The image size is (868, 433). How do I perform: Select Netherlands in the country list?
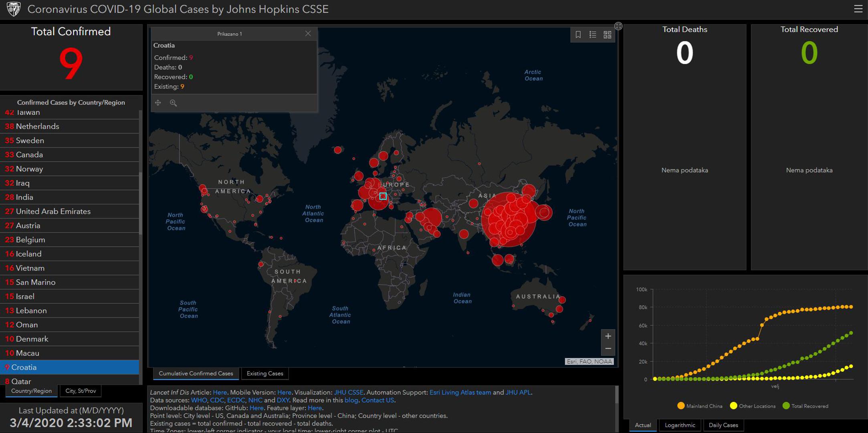tap(37, 126)
